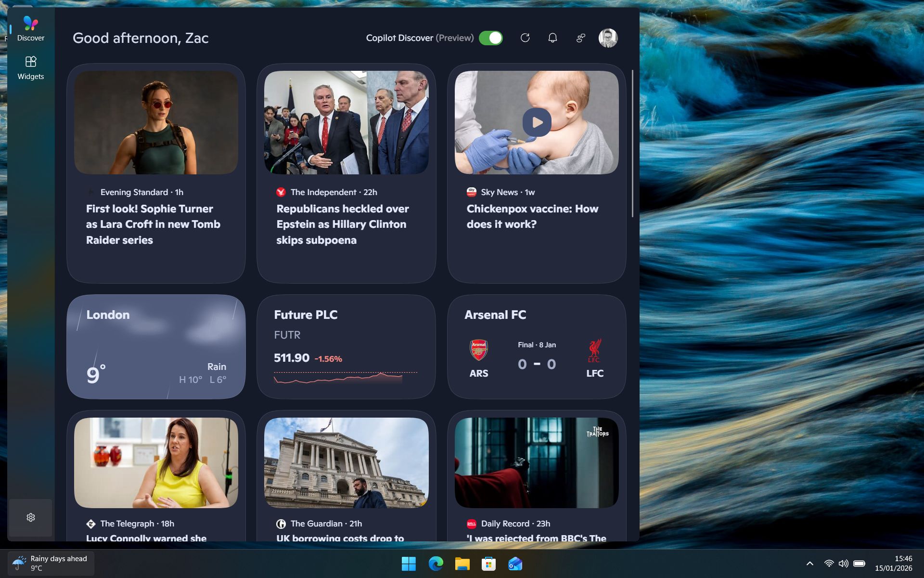Open the widgets settings gear
This screenshot has height=578, width=924.
[x=31, y=517]
